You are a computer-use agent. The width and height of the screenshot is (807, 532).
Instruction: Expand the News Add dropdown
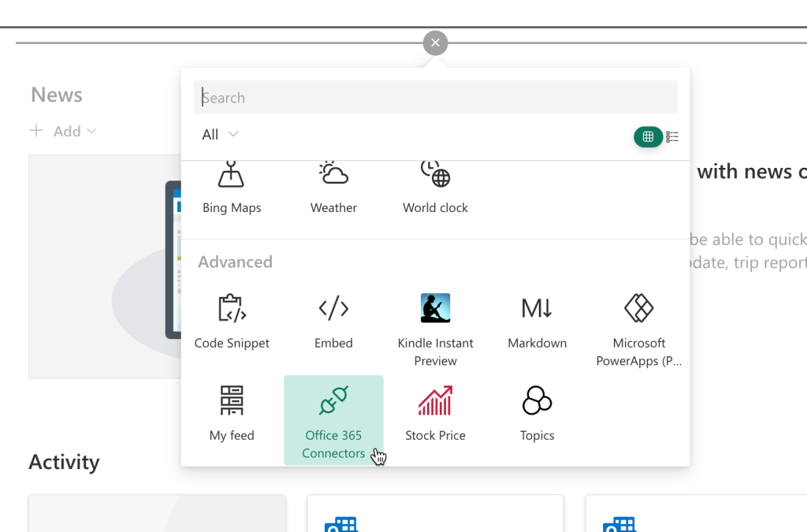(x=63, y=131)
